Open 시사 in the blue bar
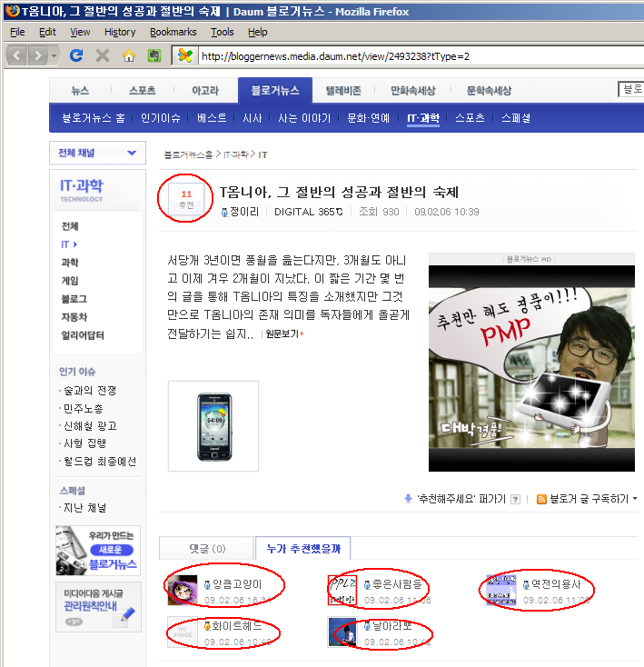The height and width of the screenshot is (667, 644). (253, 118)
